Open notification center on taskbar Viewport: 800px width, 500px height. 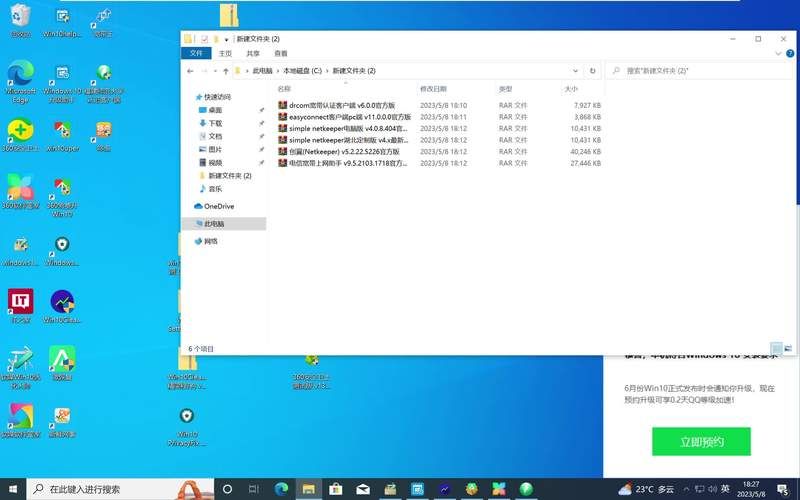[782, 490]
